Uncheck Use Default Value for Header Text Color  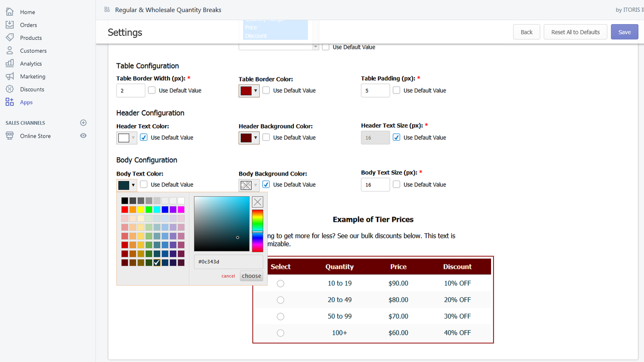coord(144,137)
